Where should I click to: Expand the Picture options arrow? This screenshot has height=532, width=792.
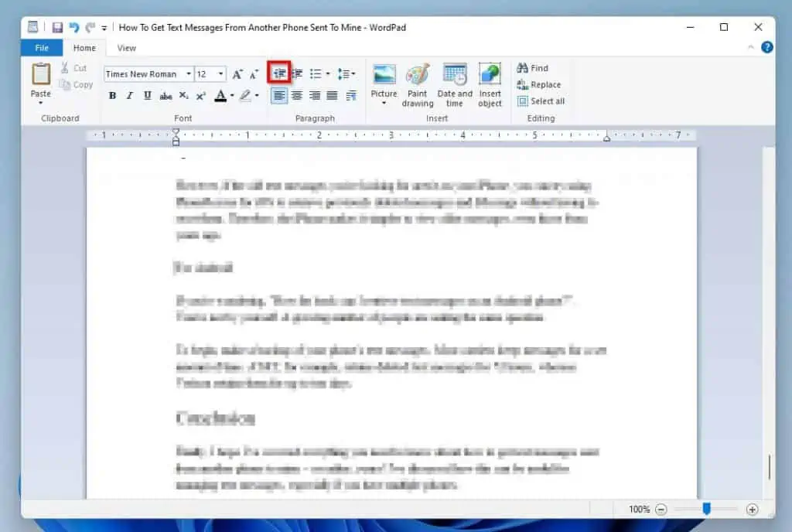384,104
